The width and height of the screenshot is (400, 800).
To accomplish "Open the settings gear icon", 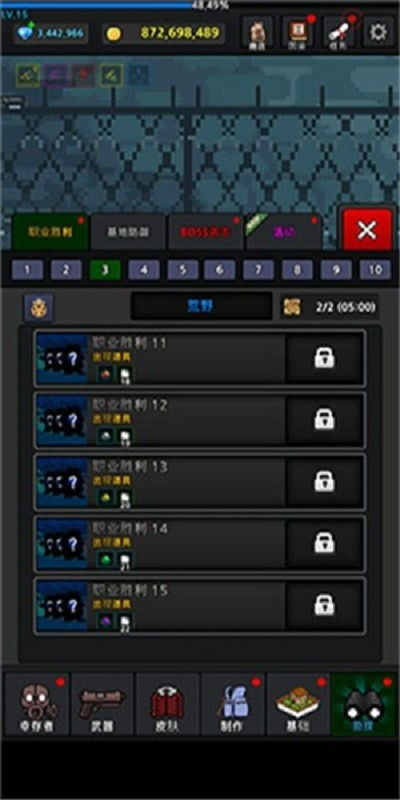I will click(378, 32).
